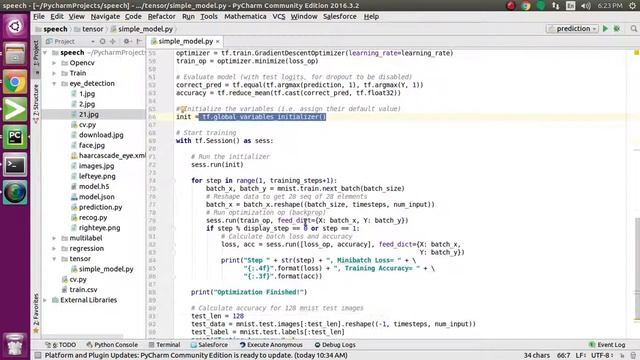Select 21.jpg in the project tree
640x360 pixels.
pyautogui.click(x=89, y=114)
